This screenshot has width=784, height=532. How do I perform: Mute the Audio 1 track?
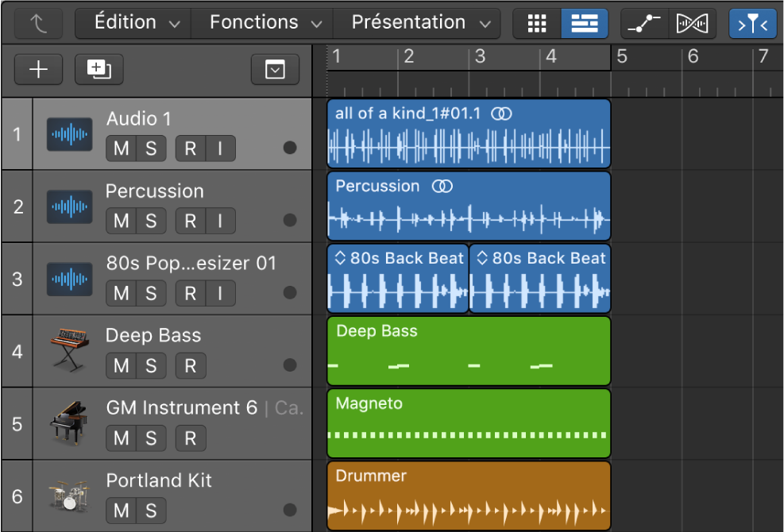tap(121, 148)
